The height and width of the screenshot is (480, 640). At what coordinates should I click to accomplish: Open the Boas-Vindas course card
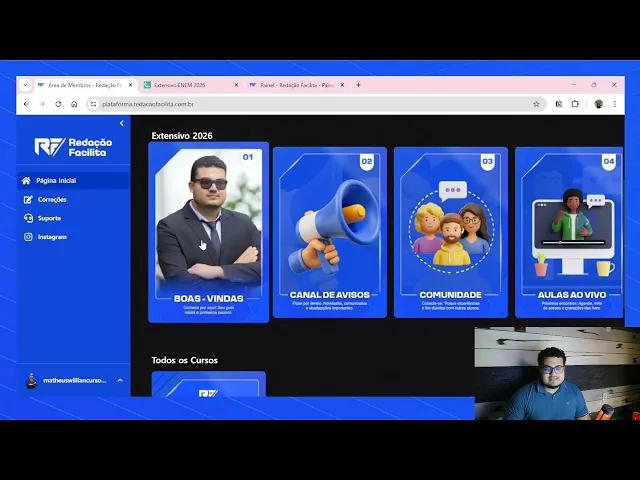click(x=209, y=232)
